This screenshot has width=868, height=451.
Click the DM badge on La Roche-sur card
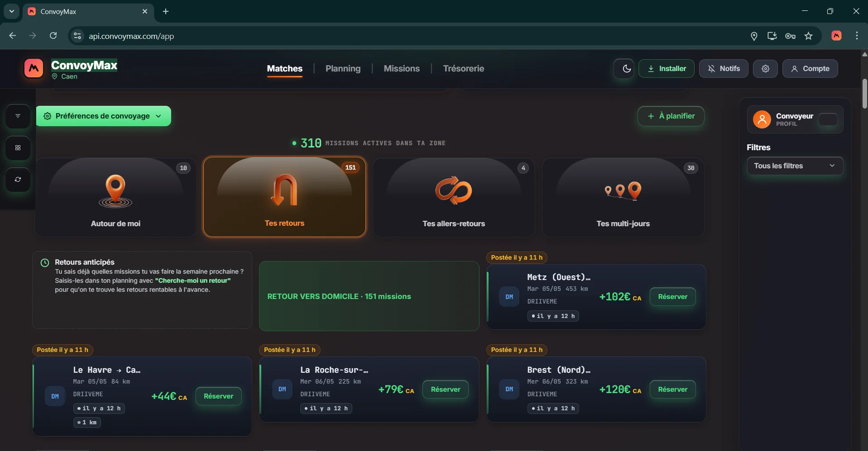(x=282, y=389)
